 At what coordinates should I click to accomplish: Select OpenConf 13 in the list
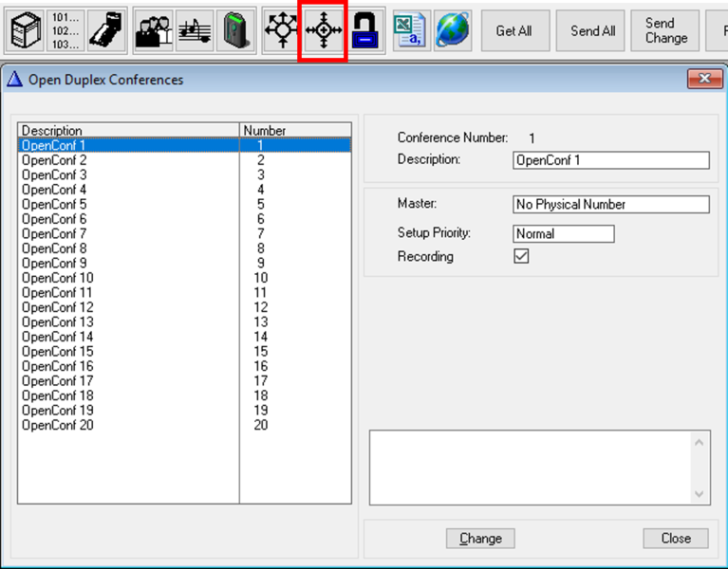[184, 321]
